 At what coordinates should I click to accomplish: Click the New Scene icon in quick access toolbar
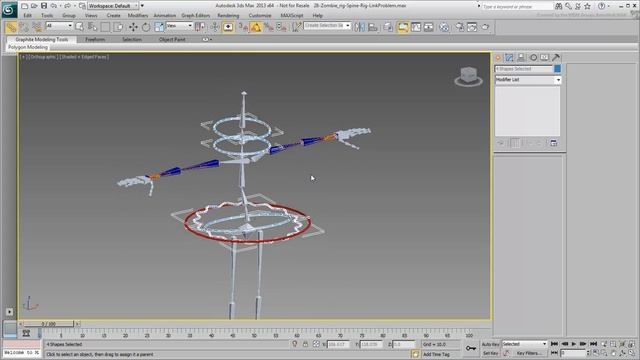24,6
